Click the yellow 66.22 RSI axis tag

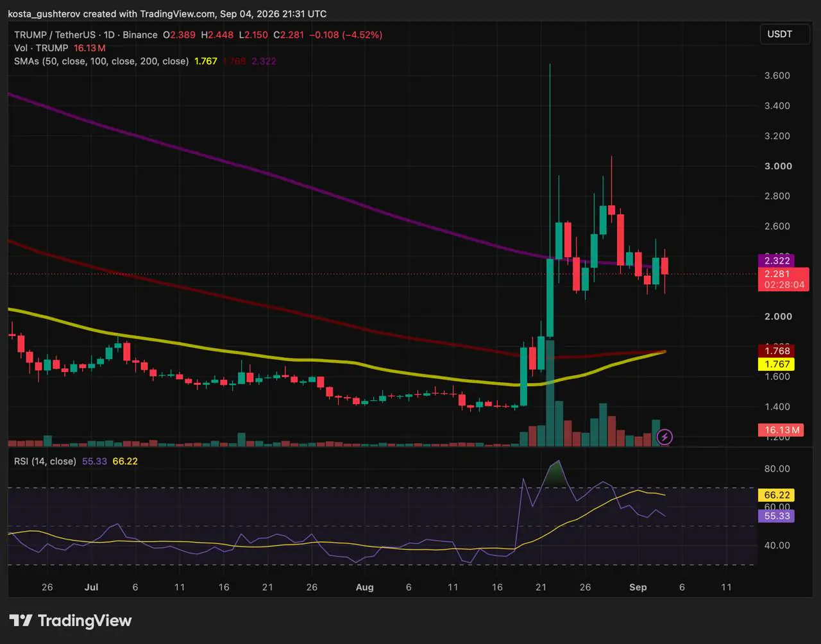click(776, 495)
